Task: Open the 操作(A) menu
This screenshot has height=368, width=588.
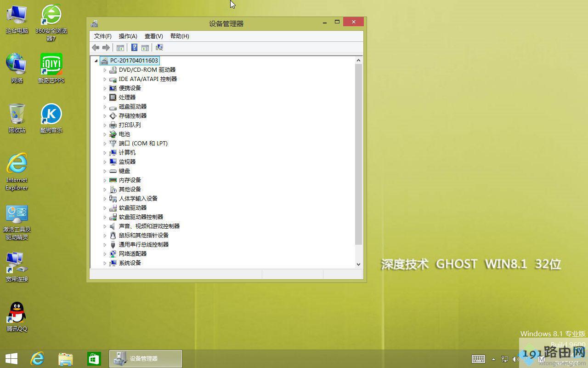Action: [128, 36]
